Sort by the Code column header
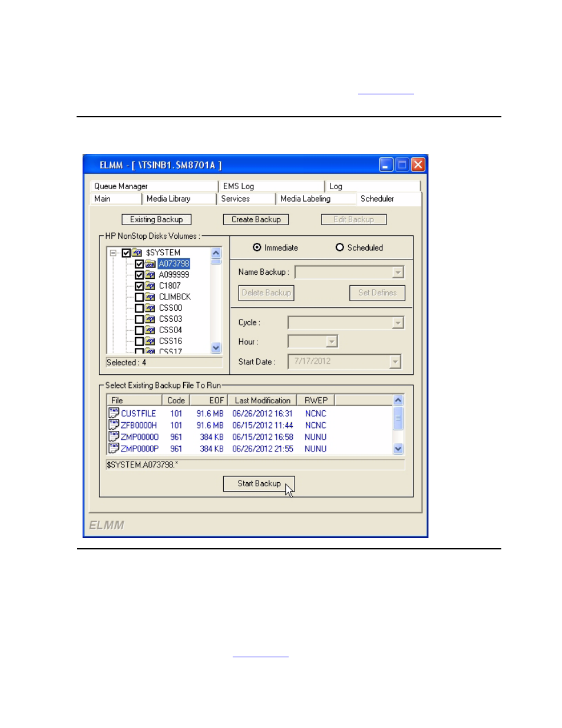The image size is (562, 728). 176,400
